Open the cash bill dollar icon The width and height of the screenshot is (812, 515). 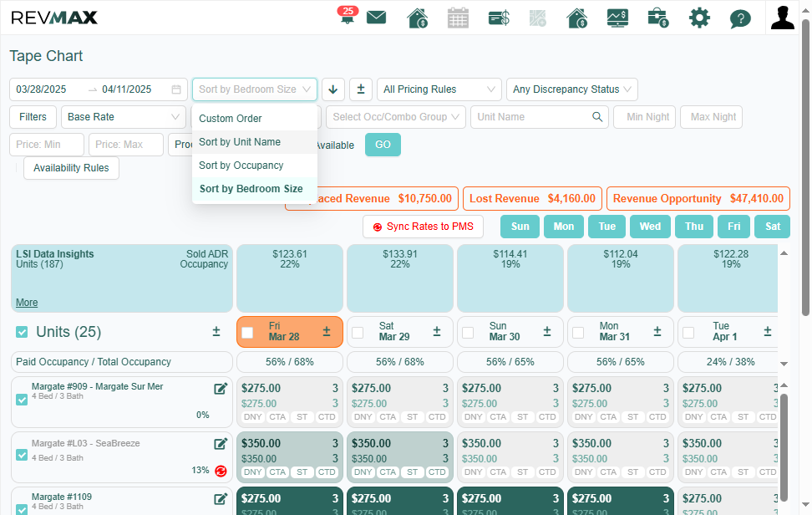499,18
